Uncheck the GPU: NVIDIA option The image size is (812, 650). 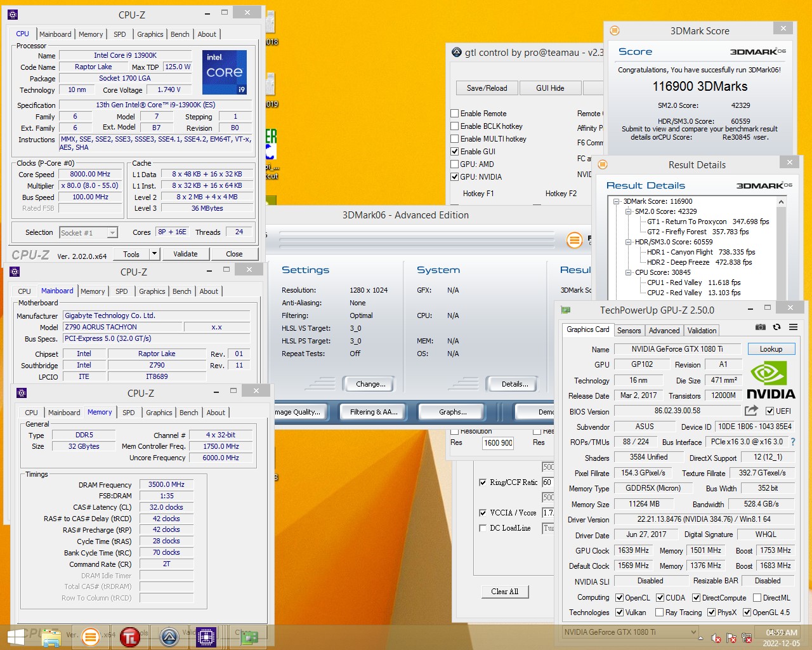pyautogui.click(x=454, y=177)
